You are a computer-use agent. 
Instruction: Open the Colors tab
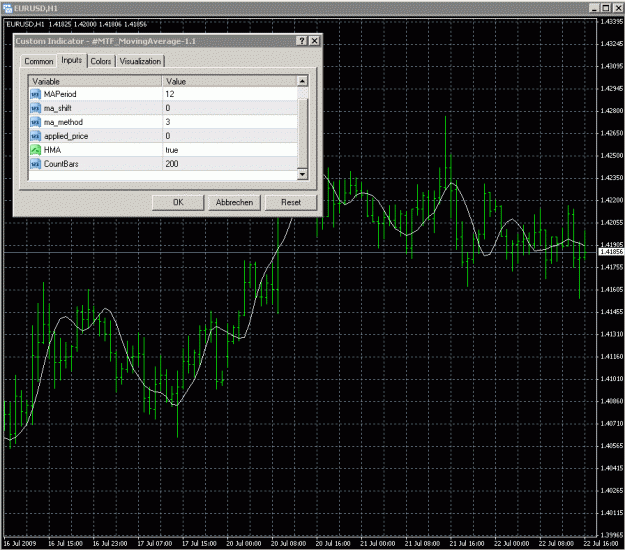[x=101, y=61]
